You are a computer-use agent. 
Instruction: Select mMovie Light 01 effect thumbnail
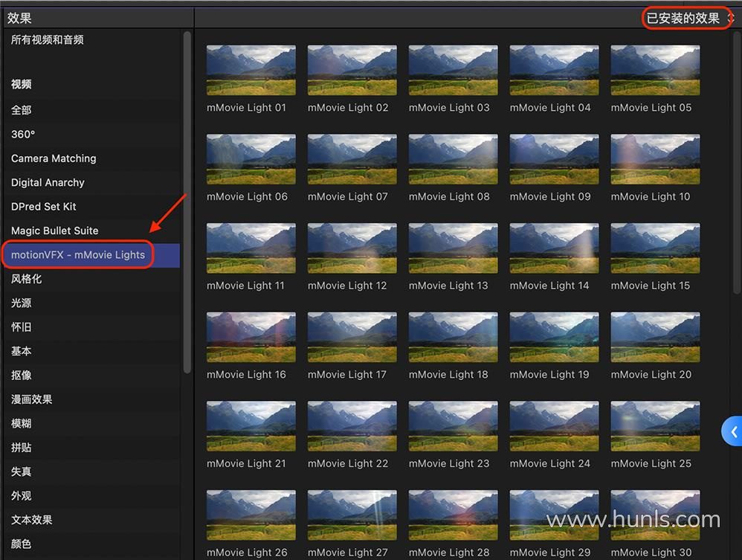[x=251, y=70]
